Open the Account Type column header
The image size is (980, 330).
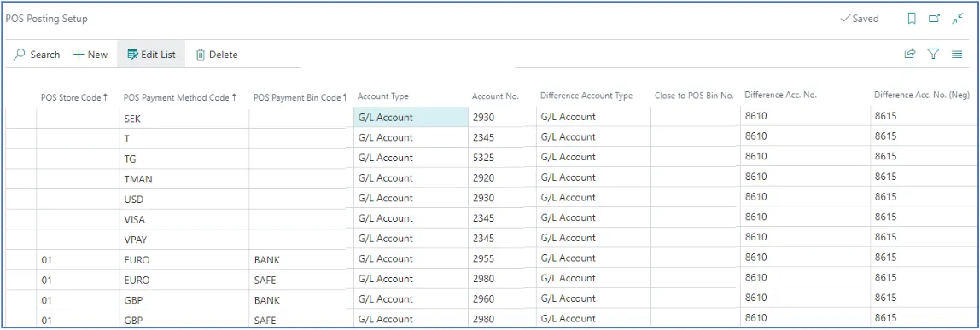[x=383, y=96]
